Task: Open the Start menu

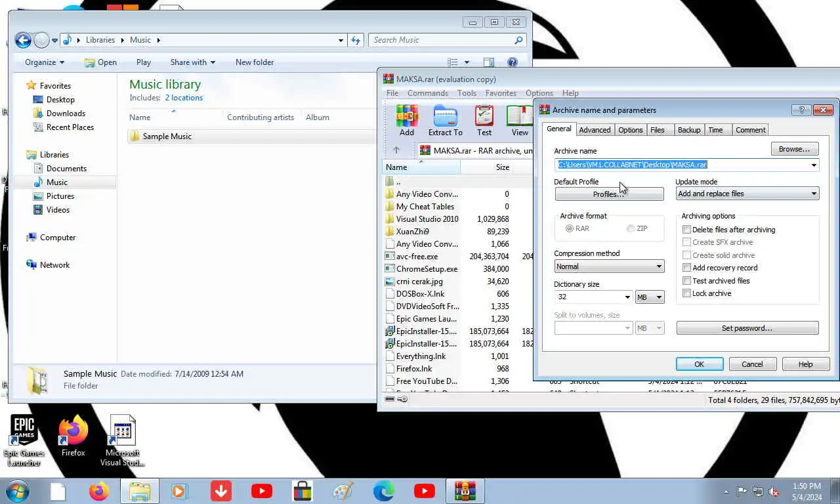Action: (x=18, y=491)
